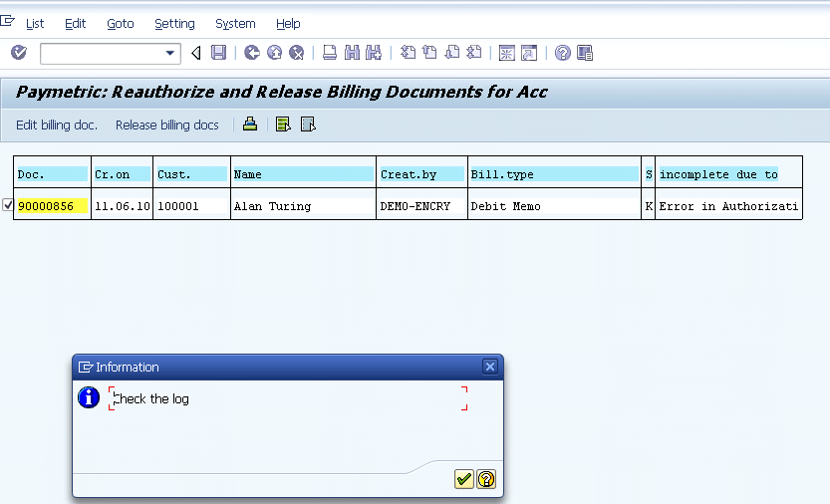Click the Save floppy disk icon
Image resolution: width=830 pixels, height=504 pixels.
tap(218, 53)
